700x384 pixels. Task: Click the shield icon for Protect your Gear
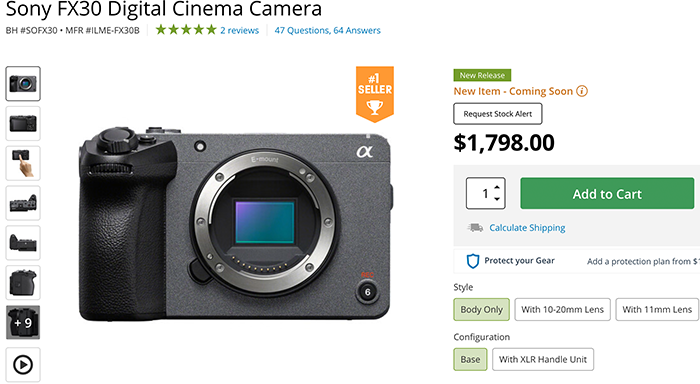click(x=473, y=261)
